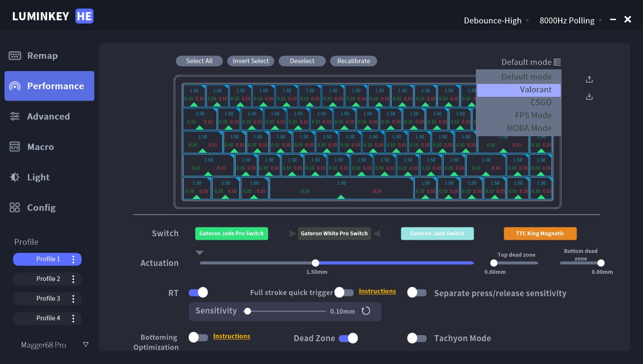Viewport: 643px width, 364px height.
Task: Click the Actuation slider handle
Action: click(x=315, y=263)
